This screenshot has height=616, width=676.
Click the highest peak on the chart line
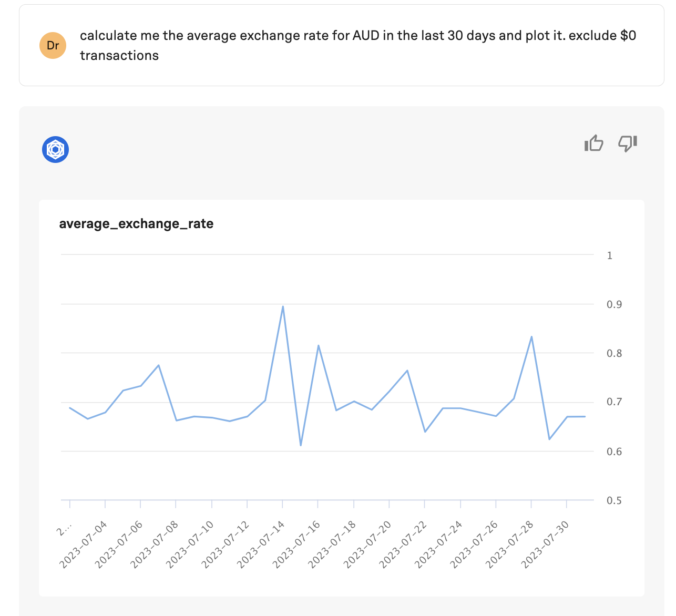click(283, 306)
